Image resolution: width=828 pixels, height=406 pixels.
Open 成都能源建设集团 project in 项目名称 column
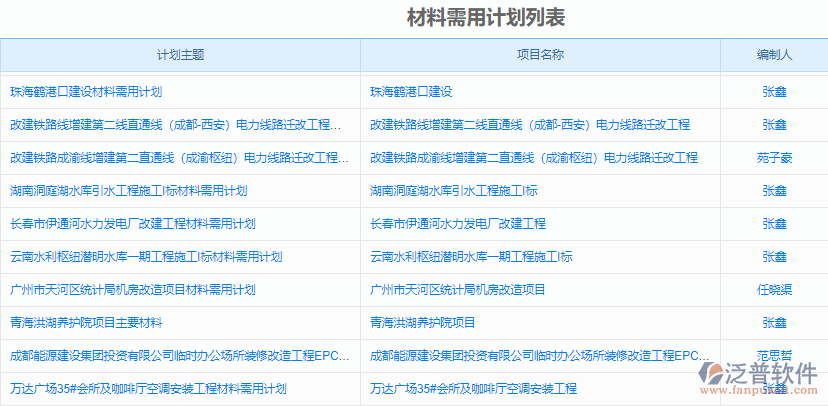pos(540,356)
